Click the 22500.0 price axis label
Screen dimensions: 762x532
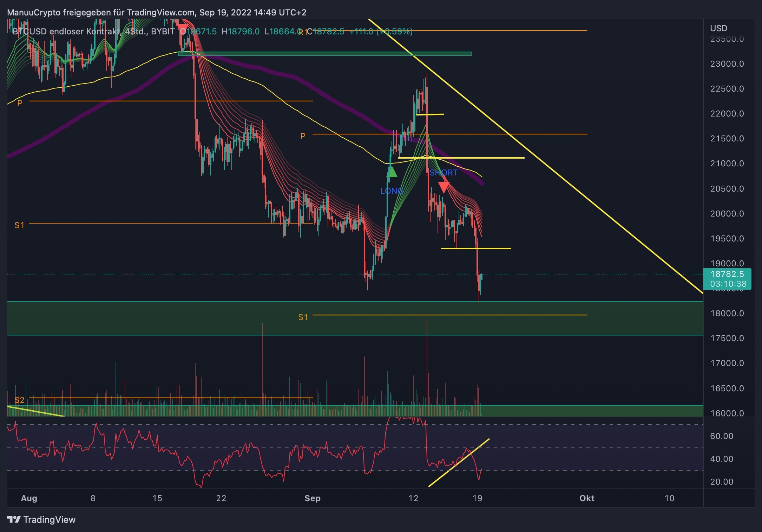727,89
